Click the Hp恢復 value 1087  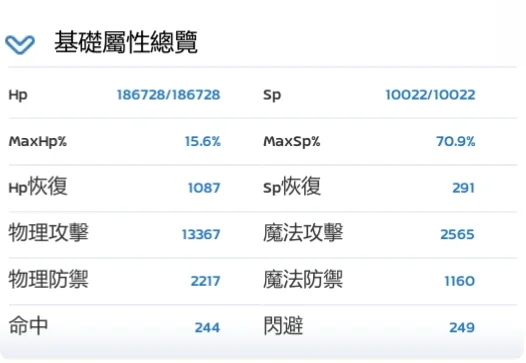(x=204, y=188)
